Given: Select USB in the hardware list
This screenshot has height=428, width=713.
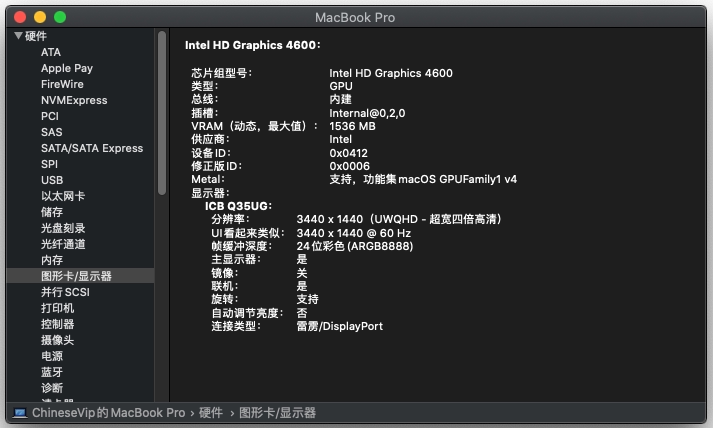Looking at the screenshot, I should [52, 180].
